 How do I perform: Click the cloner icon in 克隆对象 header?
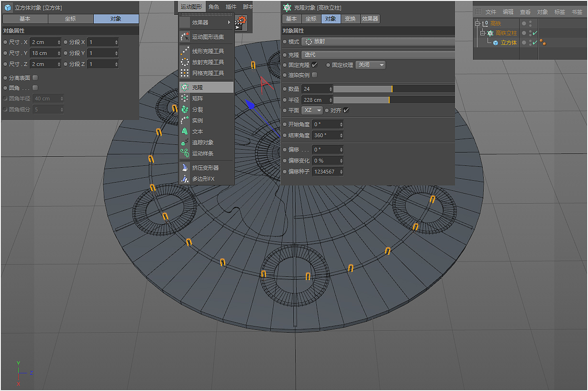tap(287, 8)
